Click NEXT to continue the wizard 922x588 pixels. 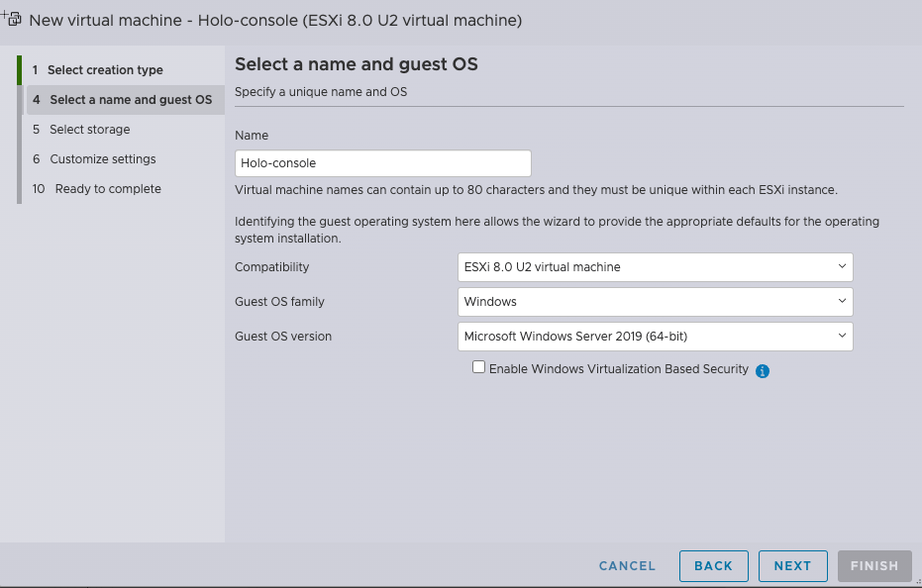coord(792,566)
